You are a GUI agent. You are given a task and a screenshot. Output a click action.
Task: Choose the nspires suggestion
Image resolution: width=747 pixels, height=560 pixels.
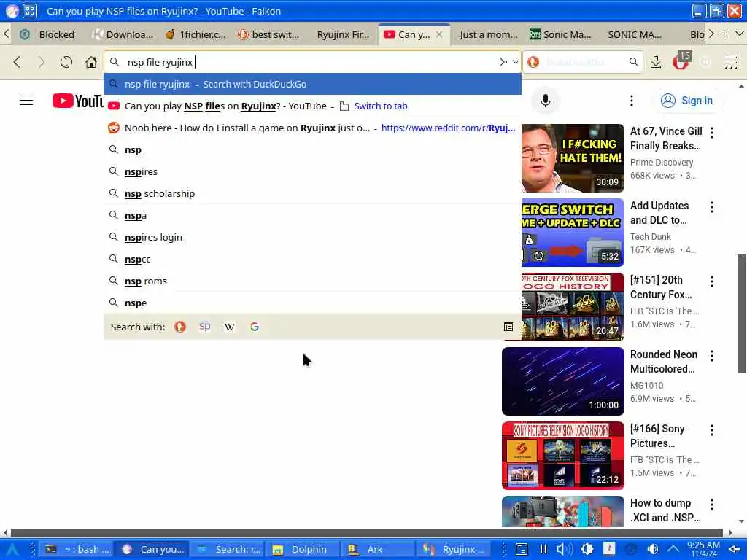(x=312, y=171)
